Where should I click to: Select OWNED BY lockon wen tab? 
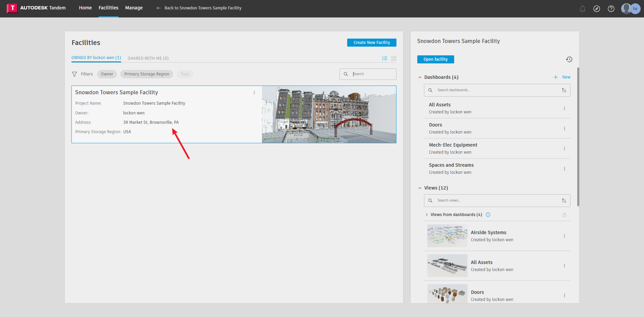coord(96,58)
